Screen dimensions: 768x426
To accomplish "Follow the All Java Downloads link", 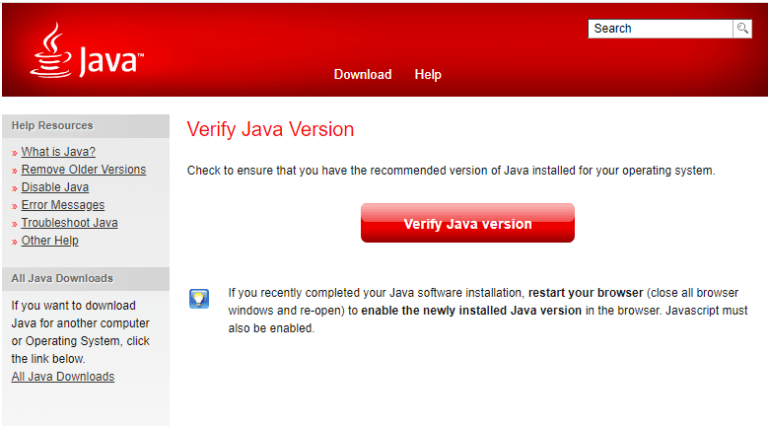I will [63, 377].
